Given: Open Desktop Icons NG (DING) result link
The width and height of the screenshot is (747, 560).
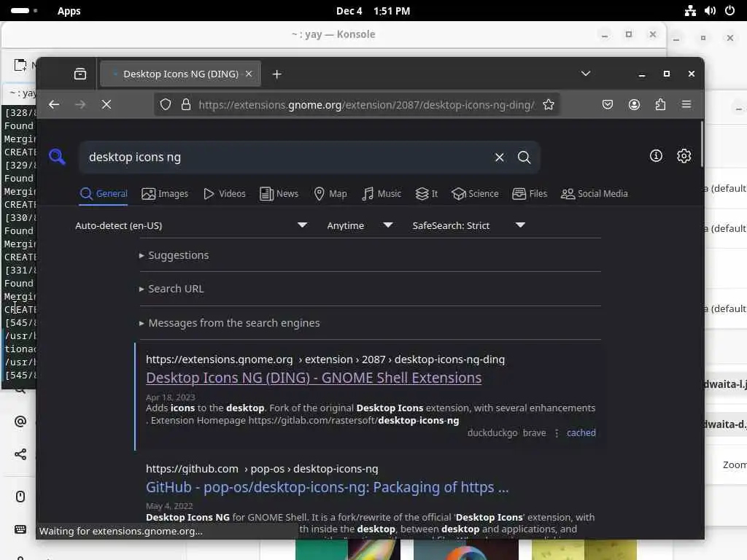Looking at the screenshot, I should [314, 378].
